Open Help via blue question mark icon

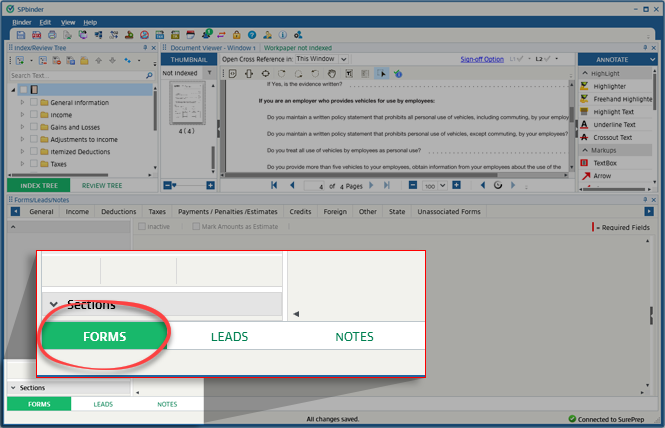(x=251, y=34)
